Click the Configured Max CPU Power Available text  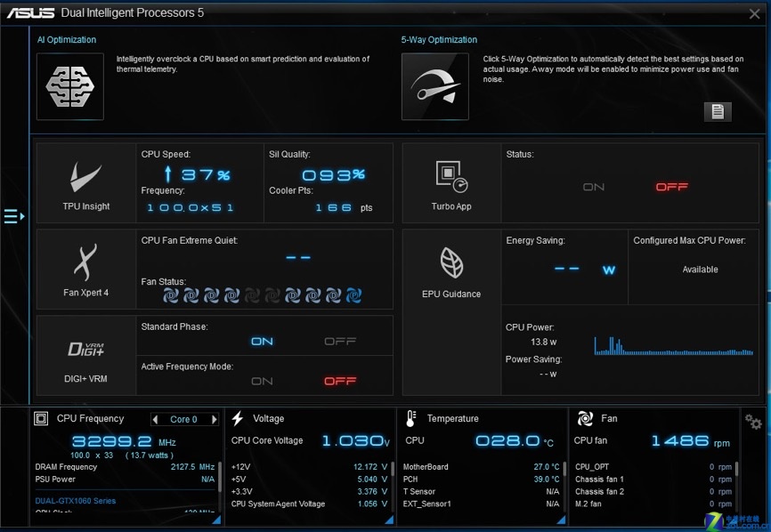click(700, 270)
